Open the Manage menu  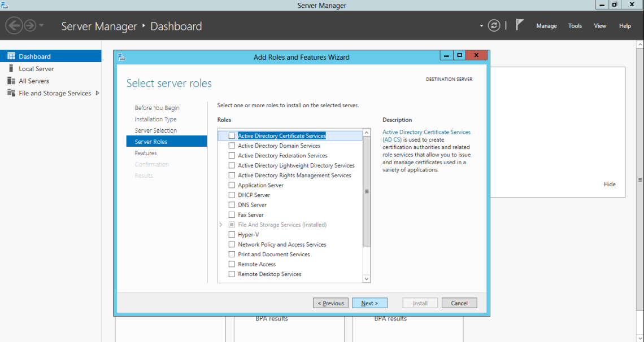546,26
